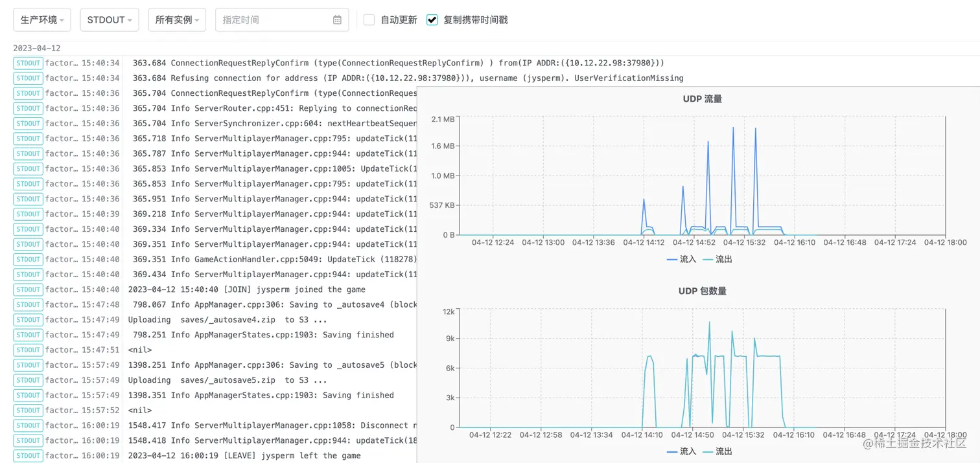Select the GameActionHandler.cpp:5049 log line
Screen dimensions: 980x463
pos(275,259)
